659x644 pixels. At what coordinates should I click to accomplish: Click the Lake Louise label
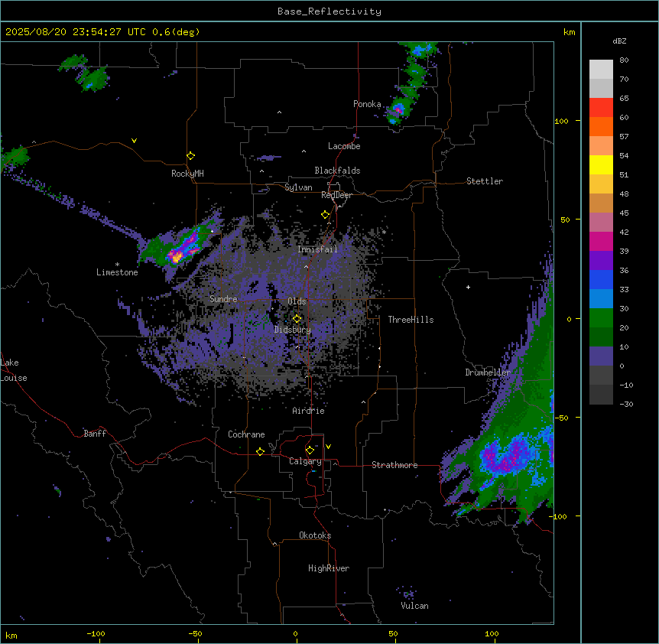point(13,370)
